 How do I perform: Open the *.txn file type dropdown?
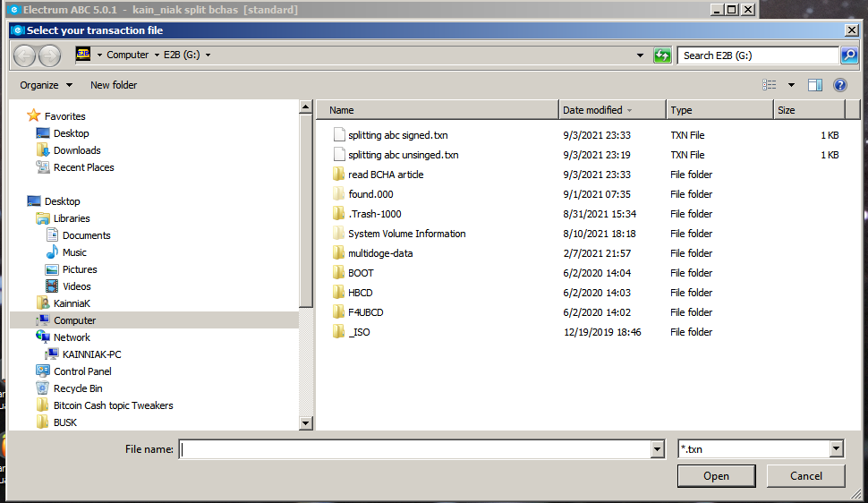[837, 448]
